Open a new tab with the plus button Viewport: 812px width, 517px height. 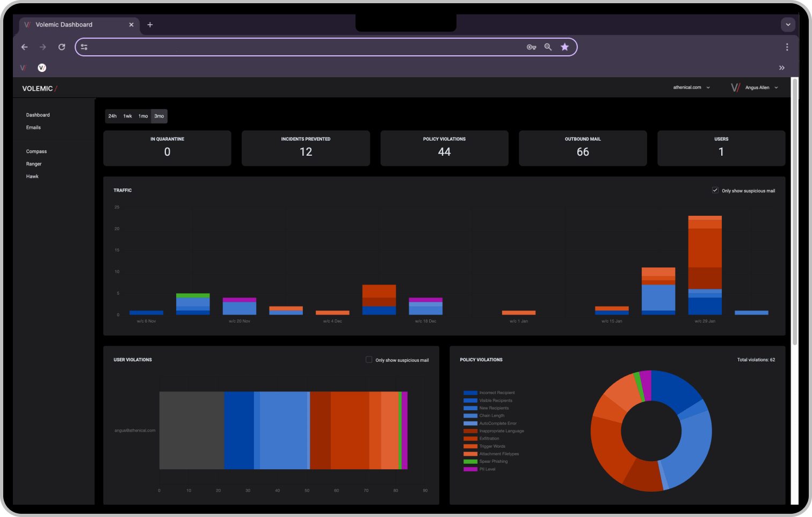tap(150, 25)
